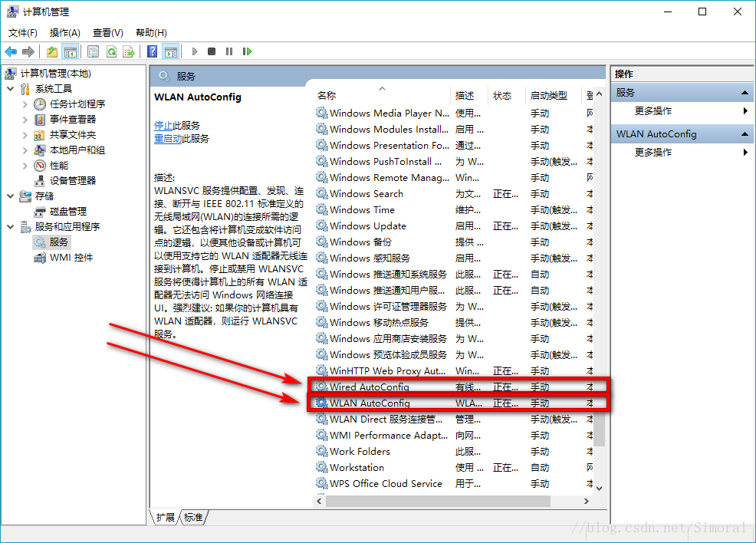This screenshot has height=543, width=756.
Task: Select Device Manager (设备管理器) icon
Action: click(x=40, y=181)
